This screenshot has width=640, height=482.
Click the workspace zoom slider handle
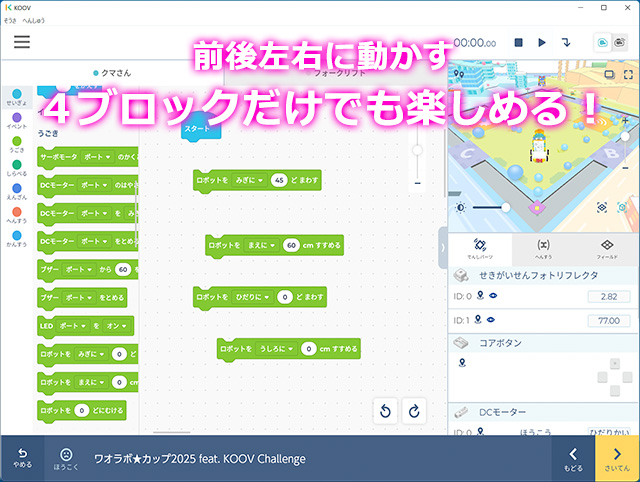[417, 150]
